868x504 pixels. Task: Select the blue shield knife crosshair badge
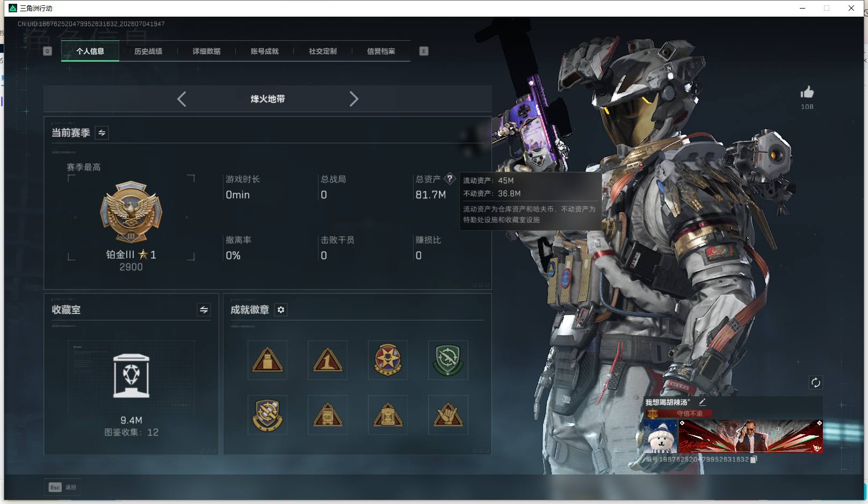(x=267, y=415)
